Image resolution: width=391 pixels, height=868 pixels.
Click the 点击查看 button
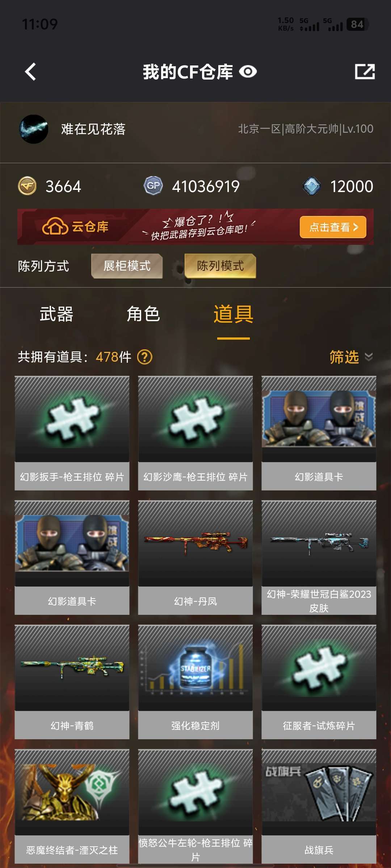[x=333, y=227]
